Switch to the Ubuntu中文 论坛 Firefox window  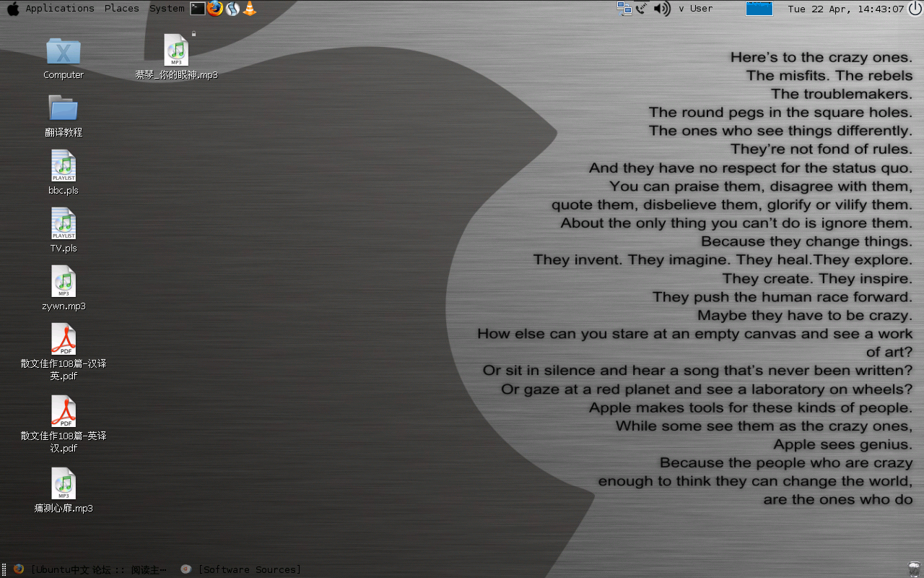(x=90, y=569)
